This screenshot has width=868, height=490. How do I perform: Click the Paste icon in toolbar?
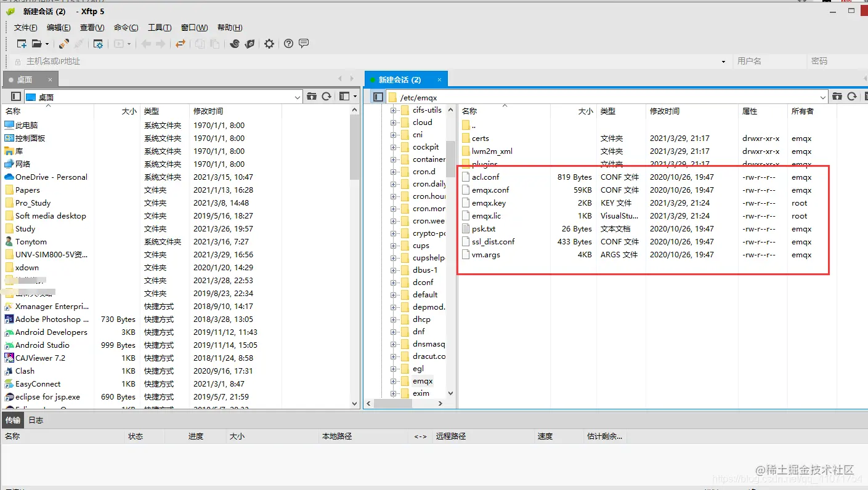point(214,44)
